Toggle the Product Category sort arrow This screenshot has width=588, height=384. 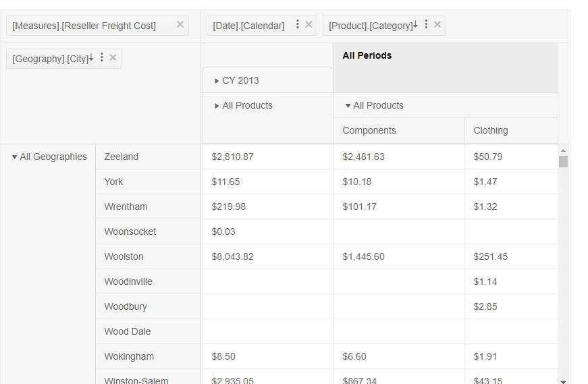(x=415, y=25)
